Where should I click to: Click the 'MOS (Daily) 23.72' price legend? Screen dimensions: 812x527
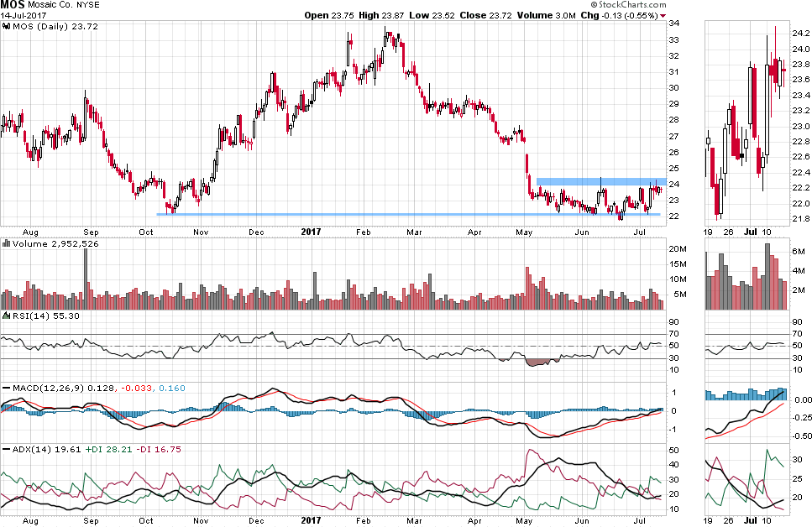[x=55, y=26]
